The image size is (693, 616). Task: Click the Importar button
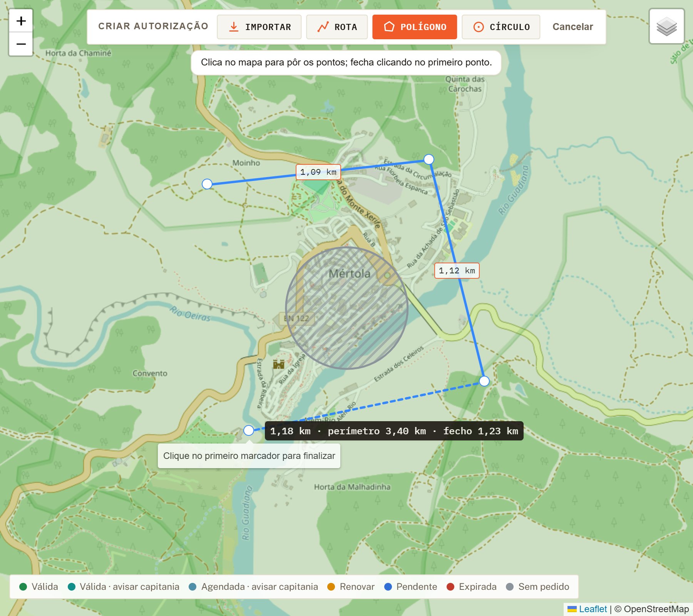[259, 27]
